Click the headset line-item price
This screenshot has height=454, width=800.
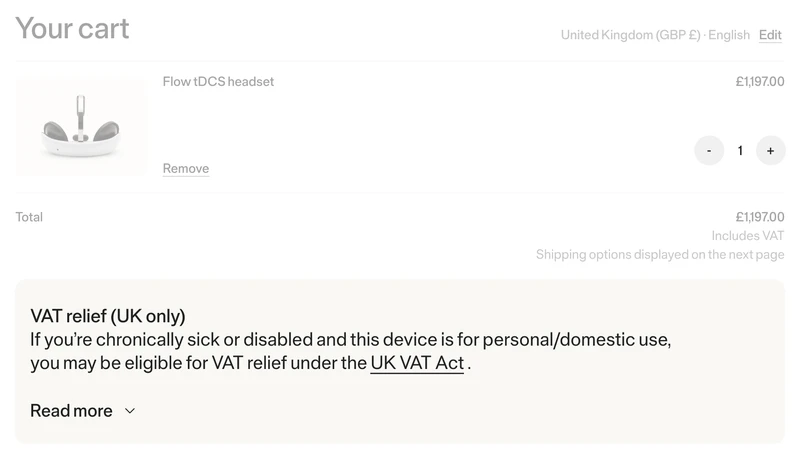tap(759, 82)
